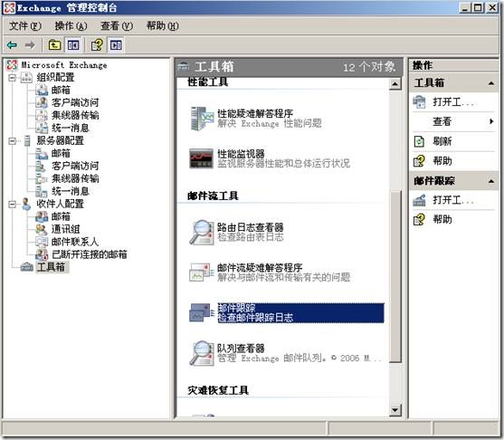Click the 队列查看器 tool icon
The width and height of the screenshot is (504, 440).
[x=202, y=353]
